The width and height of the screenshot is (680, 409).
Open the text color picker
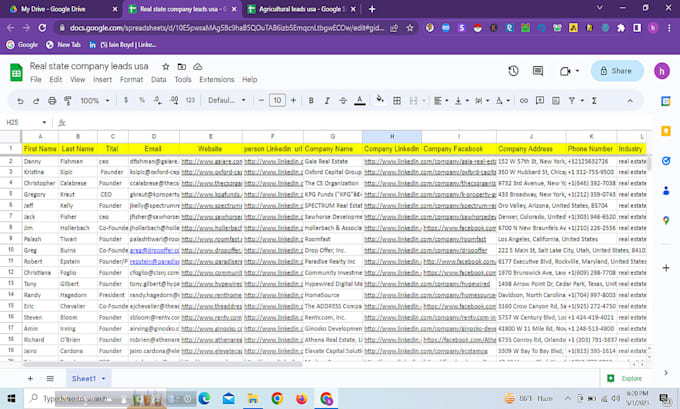(x=360, y=101)
